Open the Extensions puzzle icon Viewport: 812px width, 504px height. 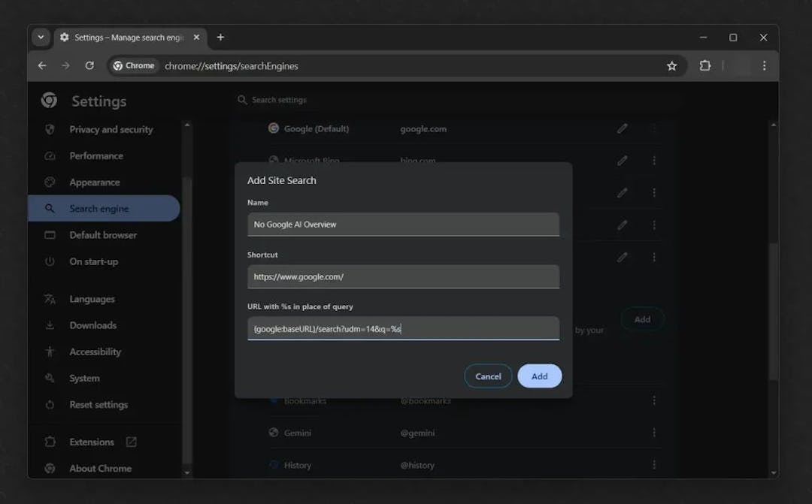pos(704,66)
